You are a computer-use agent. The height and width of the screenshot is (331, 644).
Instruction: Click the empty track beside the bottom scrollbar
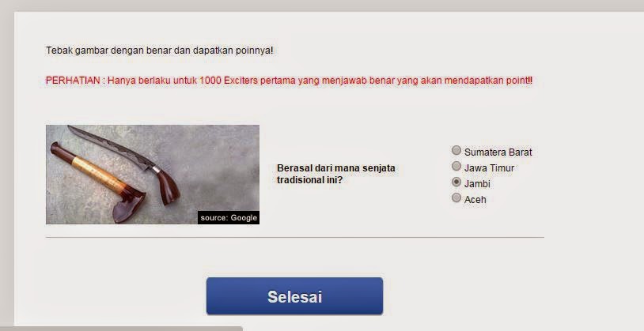click(x=443, y=329)
